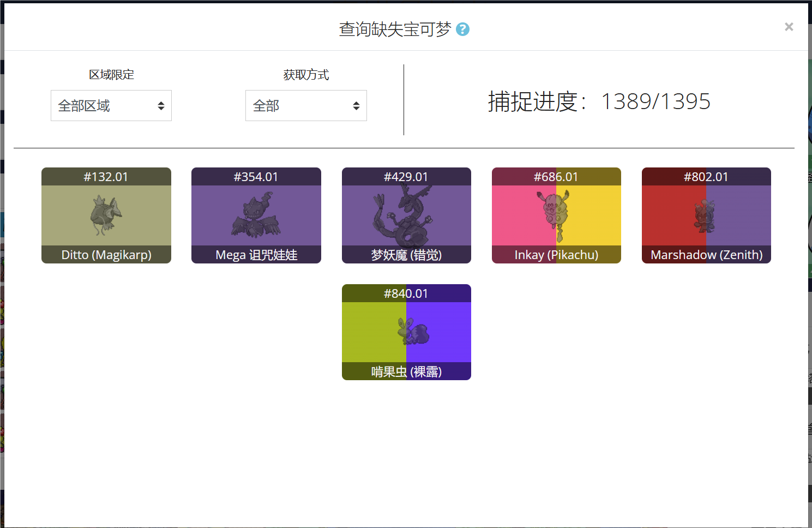Screen dimensions: 812x528
Task: Select the Marshadow (Zenith) card
Action: point(706,215)
